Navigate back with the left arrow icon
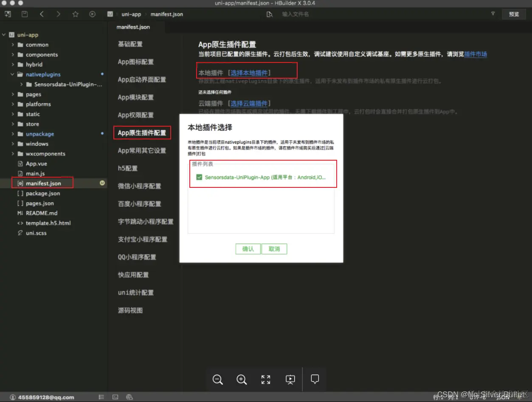This screenshot has height=402, width=532. pyautogui.click(x=41, y=14)
